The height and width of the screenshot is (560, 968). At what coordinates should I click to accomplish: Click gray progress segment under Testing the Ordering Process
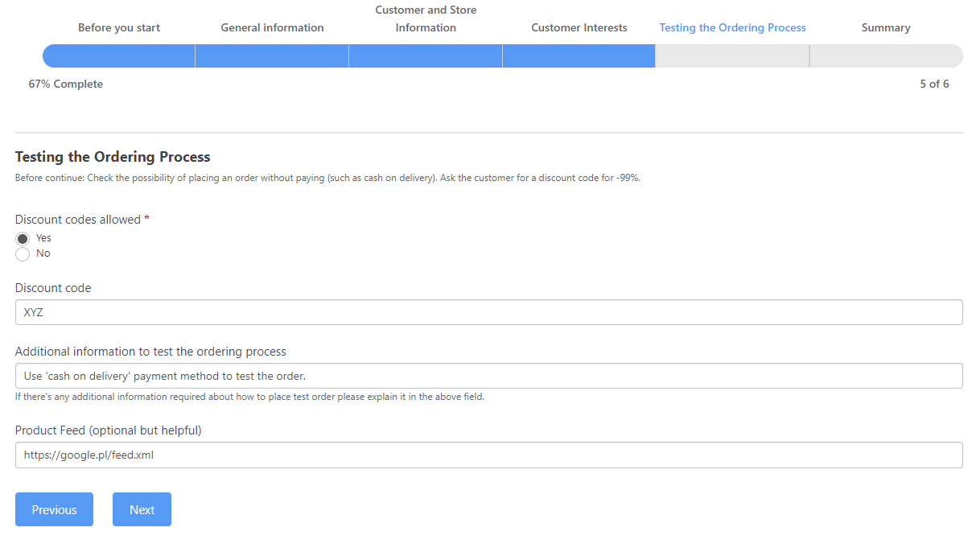pos(732,56)
